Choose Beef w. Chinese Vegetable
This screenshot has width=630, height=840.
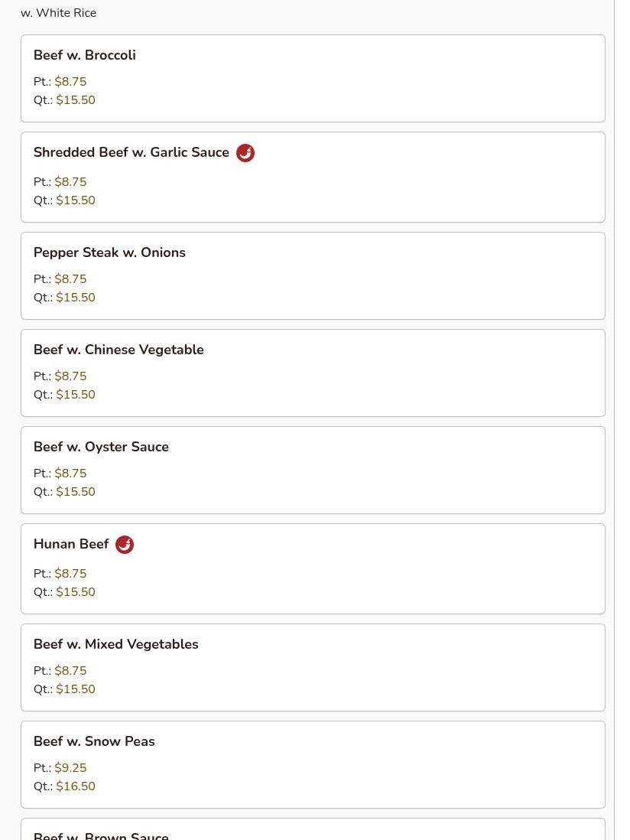pyautogui.click(x=119, y=350)
